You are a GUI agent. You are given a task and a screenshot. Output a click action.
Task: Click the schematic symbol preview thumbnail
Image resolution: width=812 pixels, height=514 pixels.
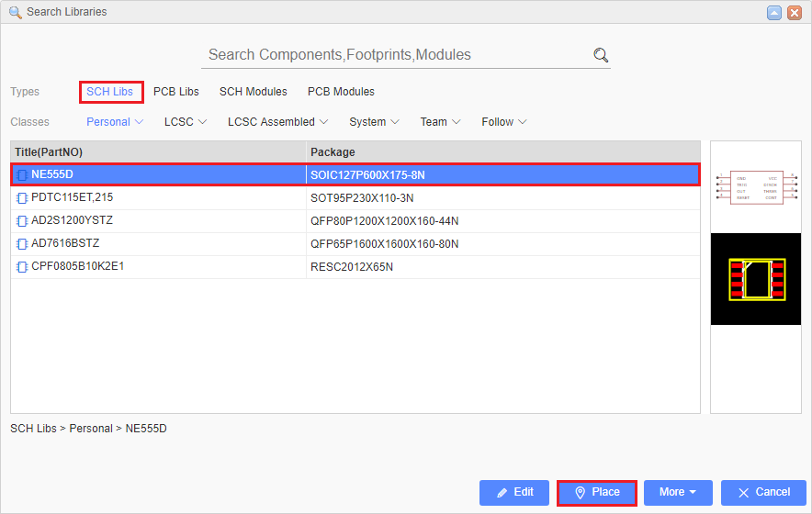pos(756,187)
